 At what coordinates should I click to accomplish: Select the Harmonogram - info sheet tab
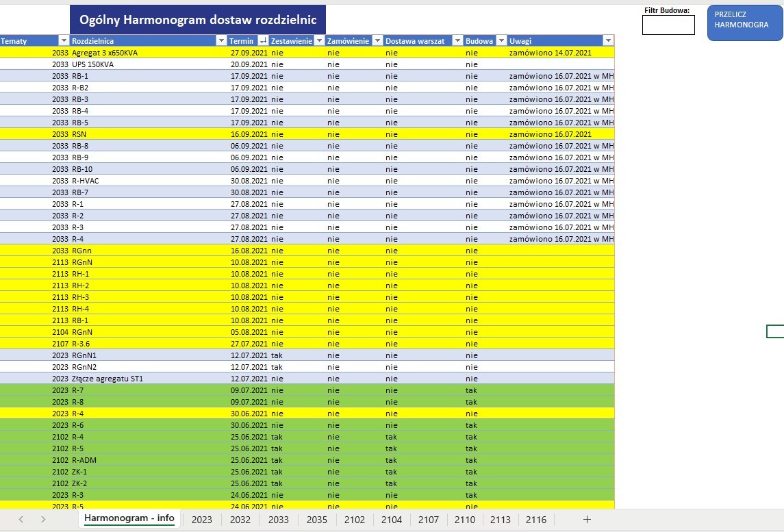[129, 518]
